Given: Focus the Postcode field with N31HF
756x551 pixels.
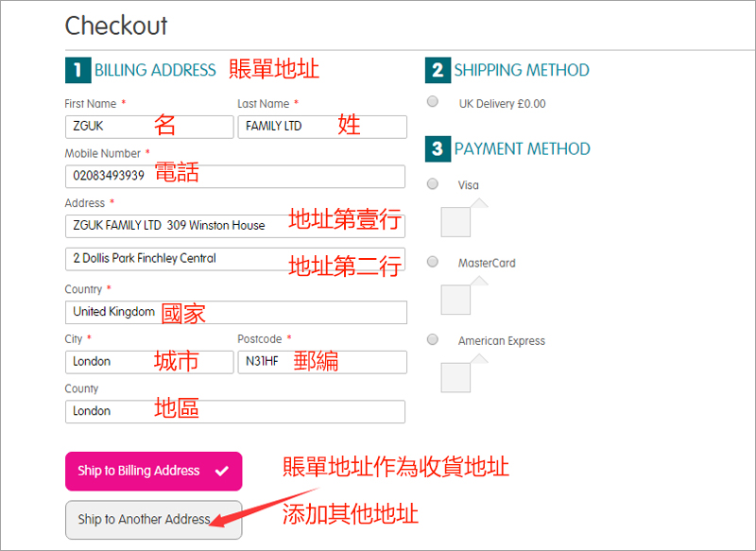Looking at the screenshot, I should click(321, 362).
